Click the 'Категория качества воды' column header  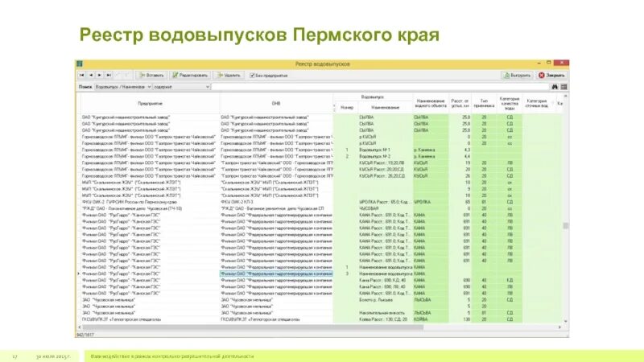point(510,104)
